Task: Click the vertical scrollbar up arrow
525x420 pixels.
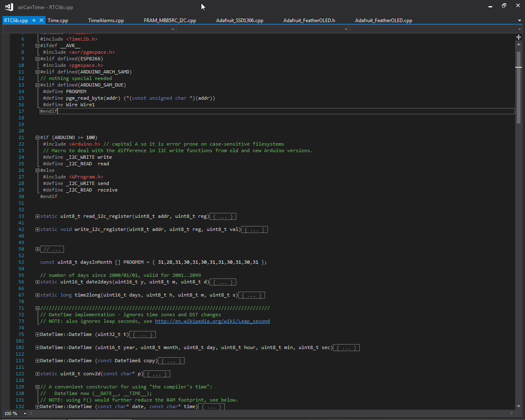Action: [518, 44]
